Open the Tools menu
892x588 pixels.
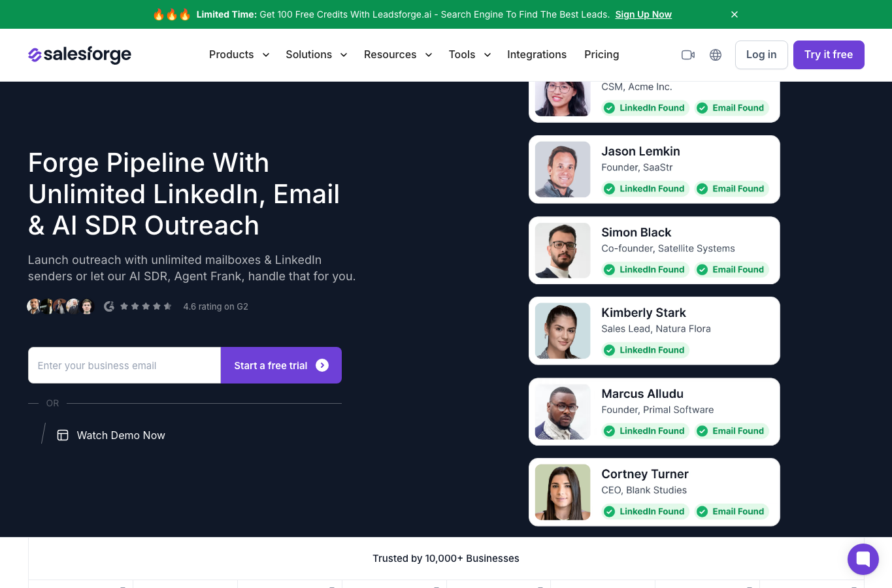click(470, 55)
